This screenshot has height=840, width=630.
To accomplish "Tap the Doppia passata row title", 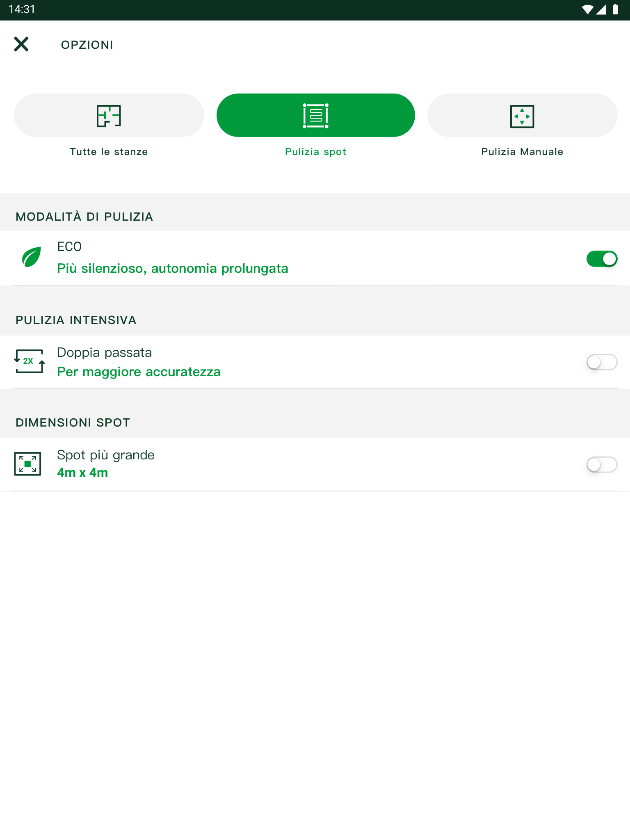I will tap(105, 353).
